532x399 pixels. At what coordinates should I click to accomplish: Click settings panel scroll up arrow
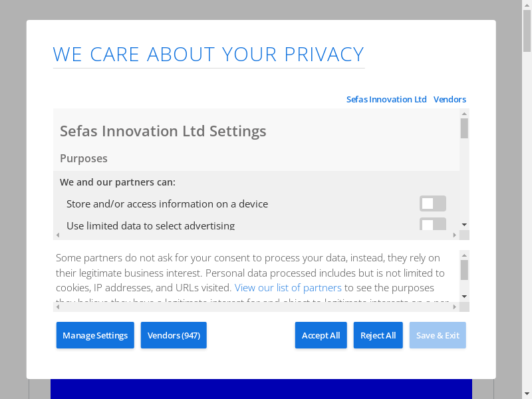tap(464, 114)
